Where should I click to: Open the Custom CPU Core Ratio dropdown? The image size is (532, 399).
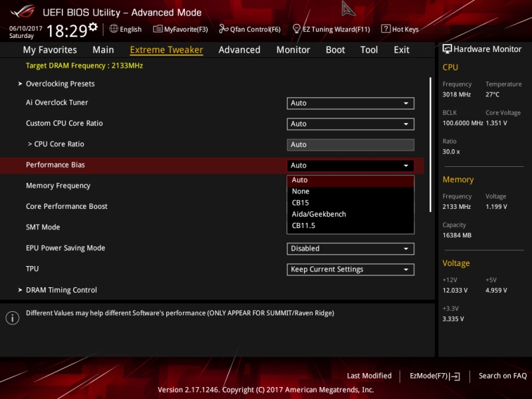(350, 124)
